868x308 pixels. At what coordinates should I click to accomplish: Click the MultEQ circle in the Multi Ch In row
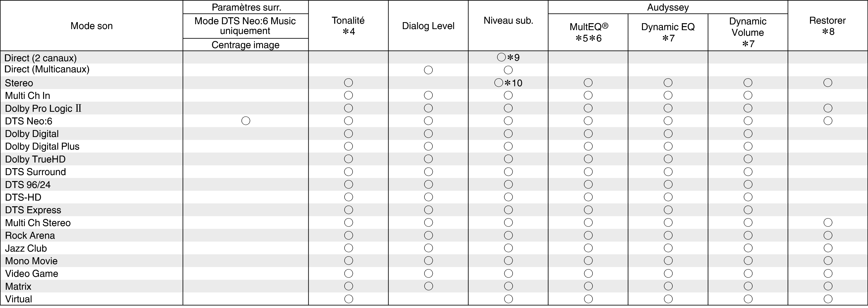pos(588,96)
